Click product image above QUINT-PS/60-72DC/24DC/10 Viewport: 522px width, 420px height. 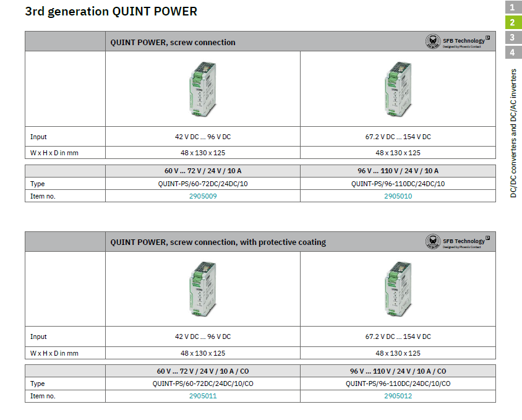[x=203, y=89]
